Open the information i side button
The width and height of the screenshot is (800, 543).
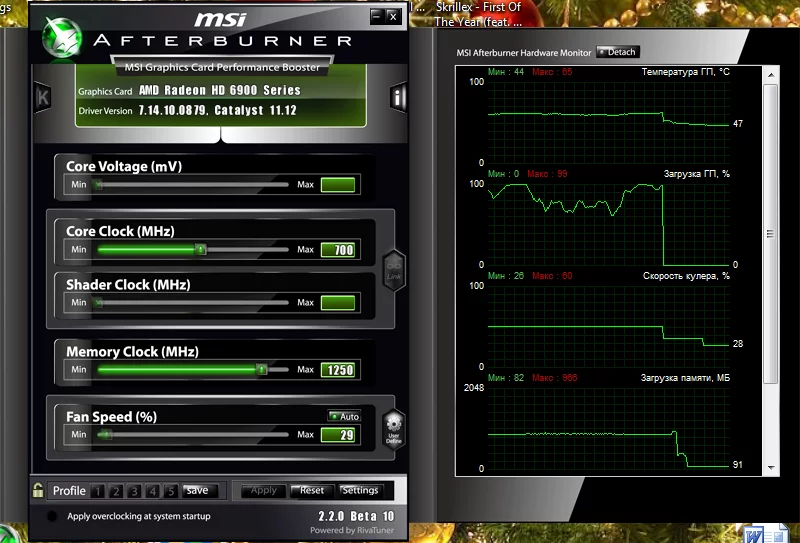[x=398, y=96]
